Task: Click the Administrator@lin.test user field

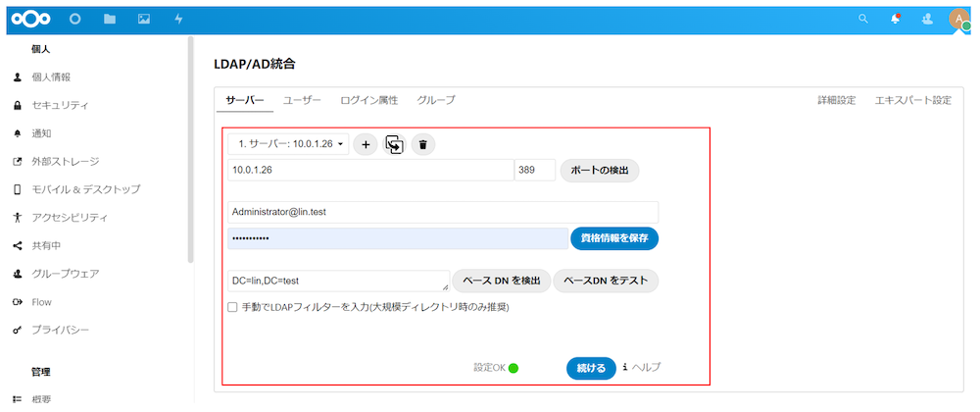Action: tap(443, 212)
